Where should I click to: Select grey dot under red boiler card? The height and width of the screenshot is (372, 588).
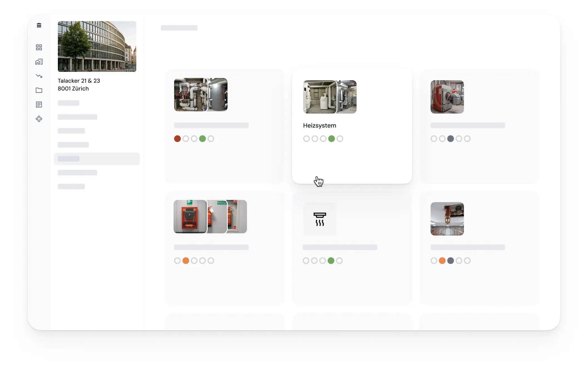(x=451, y=139)
